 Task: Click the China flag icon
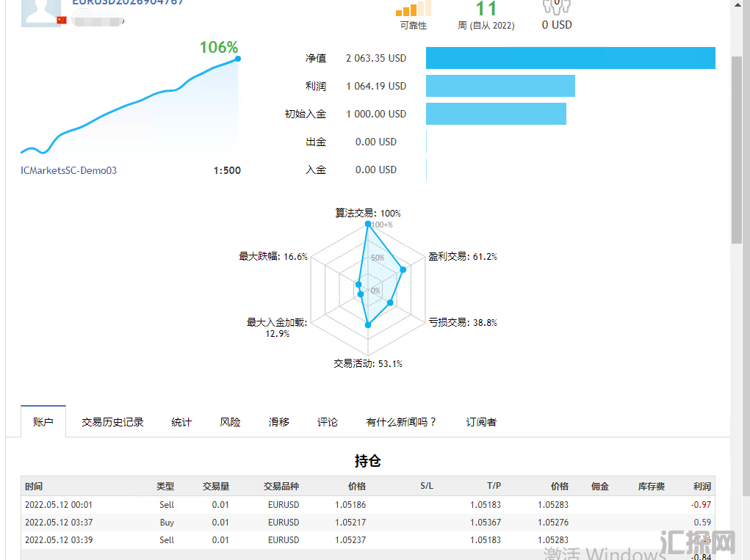[62, 20]
